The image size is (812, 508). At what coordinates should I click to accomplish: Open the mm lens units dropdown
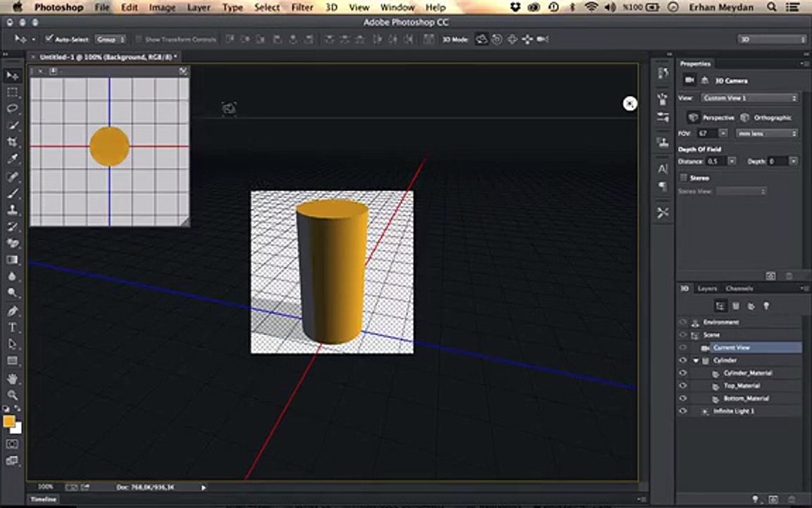[767, 133]
